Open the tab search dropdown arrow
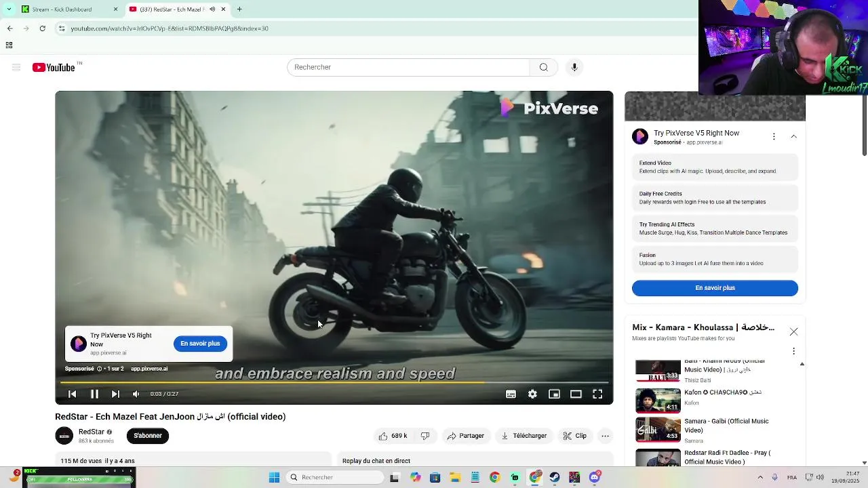Viewport: 868px width, 488px height. tap(9, 9)
